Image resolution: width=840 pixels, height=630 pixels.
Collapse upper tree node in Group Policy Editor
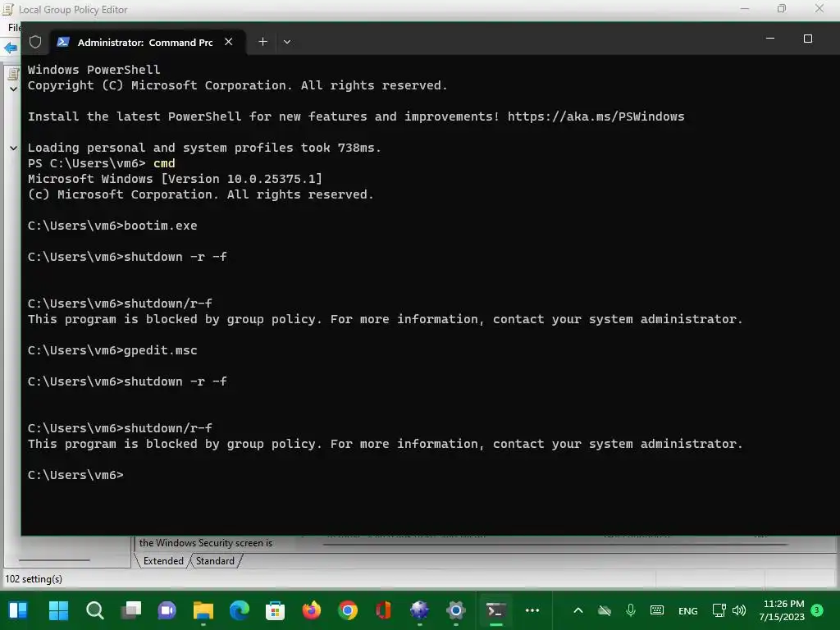(x=13, y=89)
